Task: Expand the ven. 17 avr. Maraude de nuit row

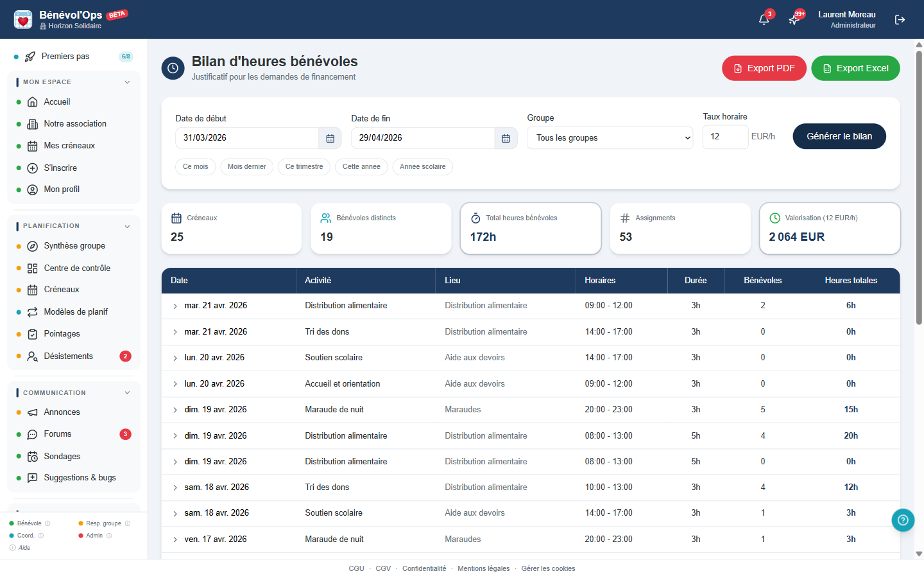Action: pyautogui.click(x=175, y=540)
